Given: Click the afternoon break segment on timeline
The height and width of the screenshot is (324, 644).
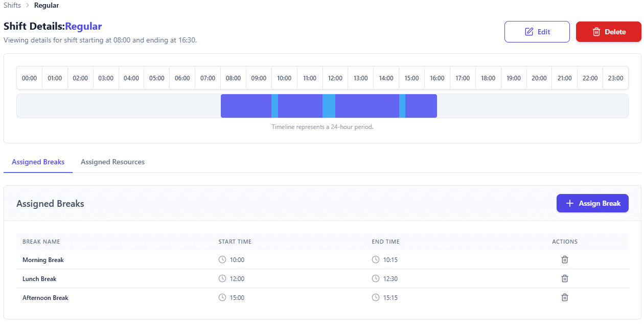Looking at the screenshot, I should tap(402, 106).
